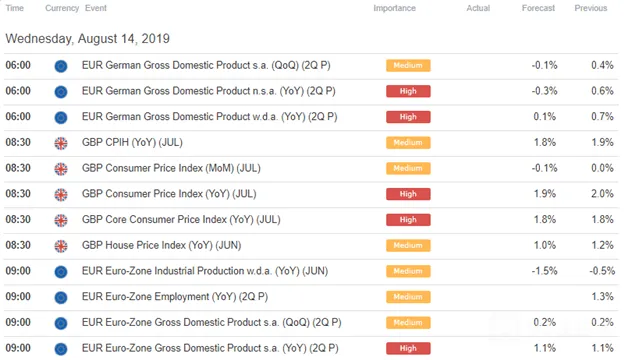This screenshot has height=360, width=624.
Task: Click EU flag icon for Euro-Zone Industrial Production
Action: (x=61, y=272)
